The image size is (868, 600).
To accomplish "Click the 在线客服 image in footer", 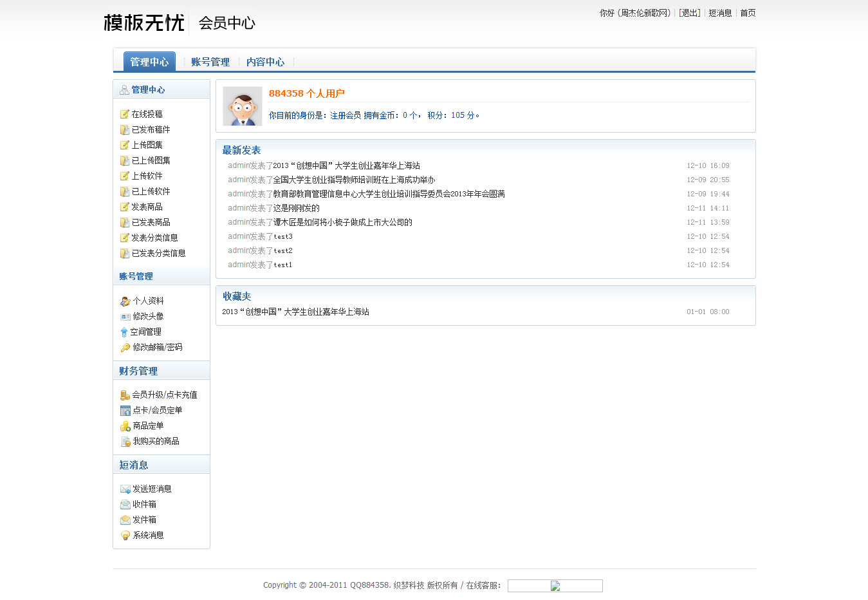I will click(x=555, y=586).
